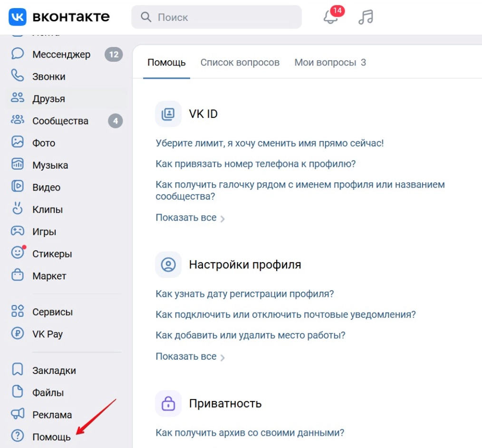Click the ВКОНТАКТЕ wordmark
Image resolution: width=482 pixels, height=448 pixels.
pyautogui.click(x=71, y=17)
